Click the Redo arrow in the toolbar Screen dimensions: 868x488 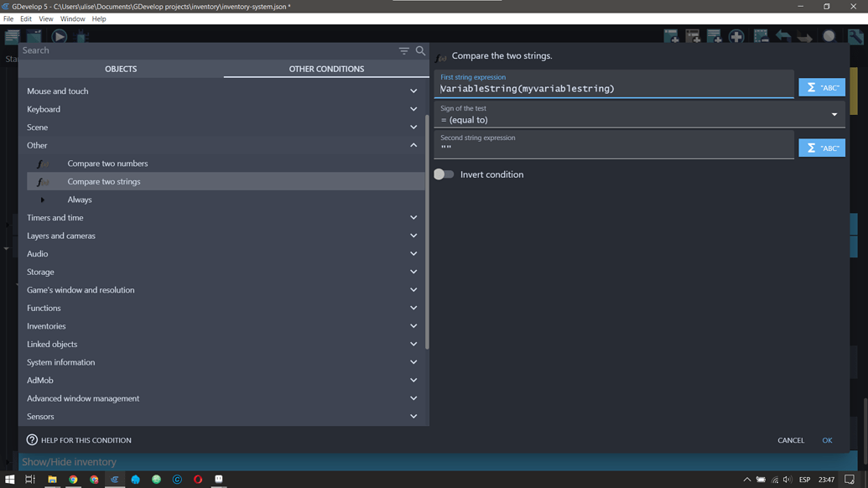[804, 36]
